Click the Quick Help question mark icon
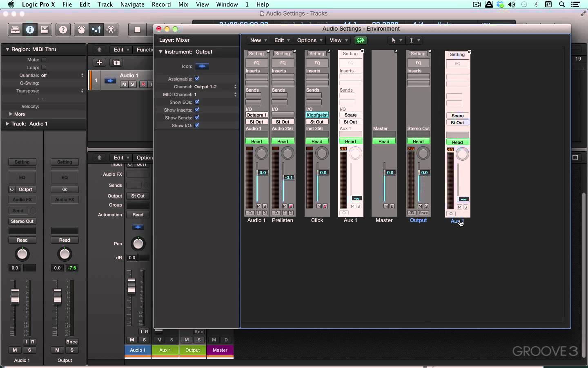Screen dimensions: 588x368 [x=63, y=30]
